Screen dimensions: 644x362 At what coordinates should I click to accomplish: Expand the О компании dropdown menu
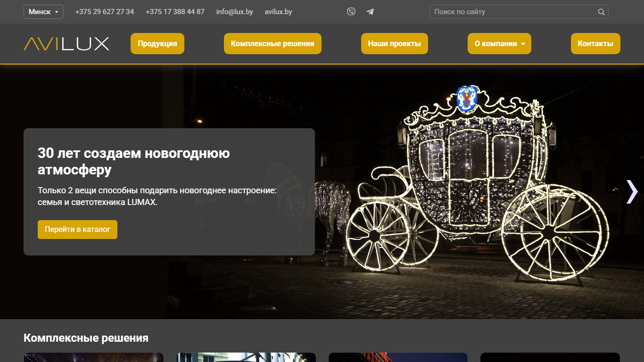tap(499, 44)
